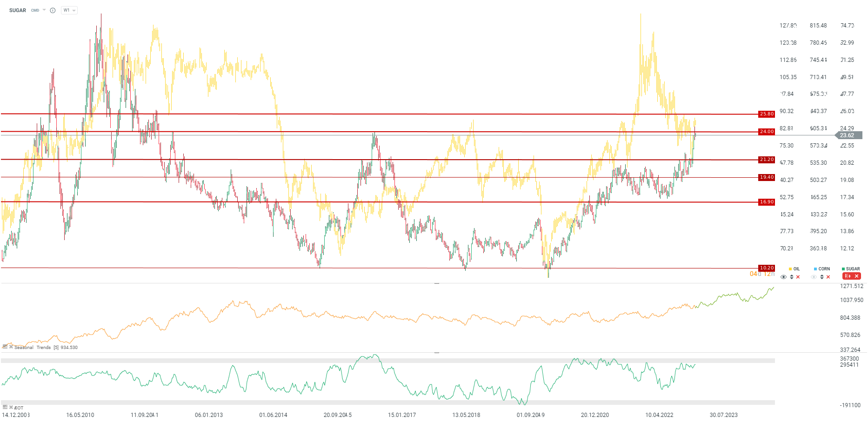Change the CORN series order with up-down arrows
This screenshot has height=423, width=868.
pyautogui.click(x=822, y=277)
